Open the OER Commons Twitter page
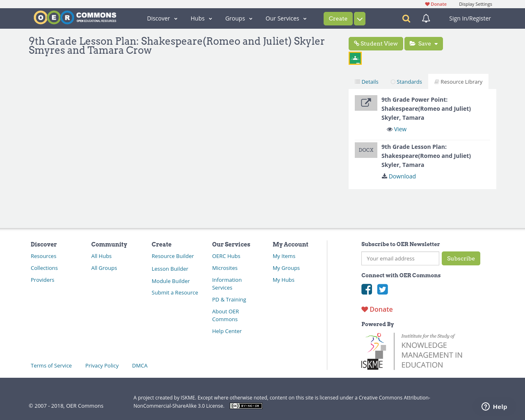 point(382,289)
